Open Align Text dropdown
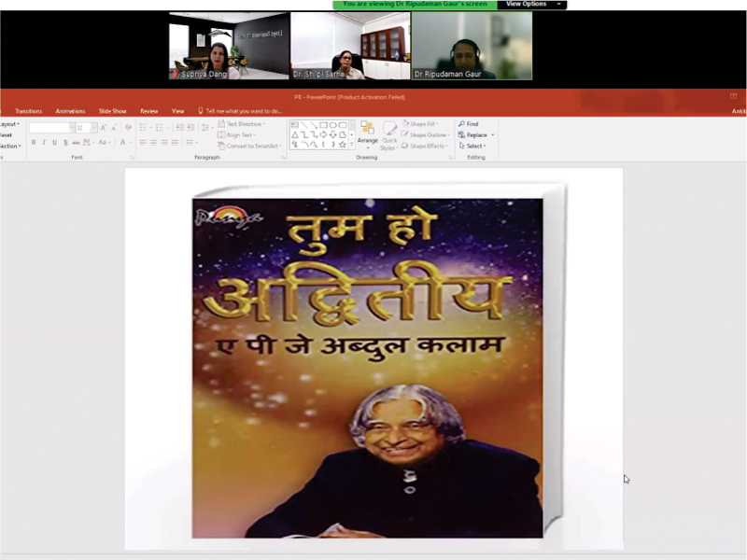This screenshot has height=560, width=747. click(x=236, y=134)
